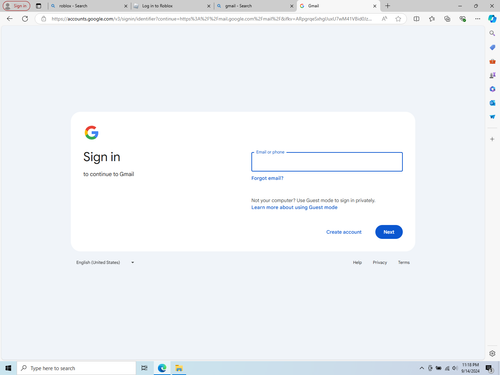Close the Log in to Roblox tab
This screenshot has width=500, height=375.
(209, 6)
